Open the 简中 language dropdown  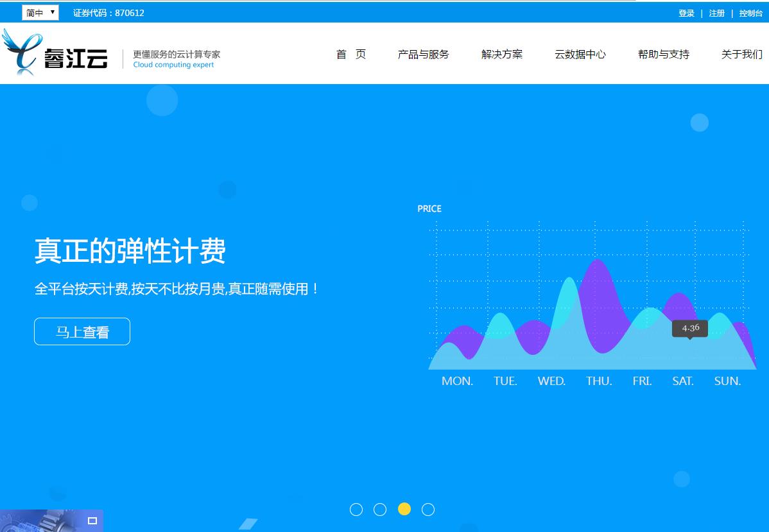point(40,13)
